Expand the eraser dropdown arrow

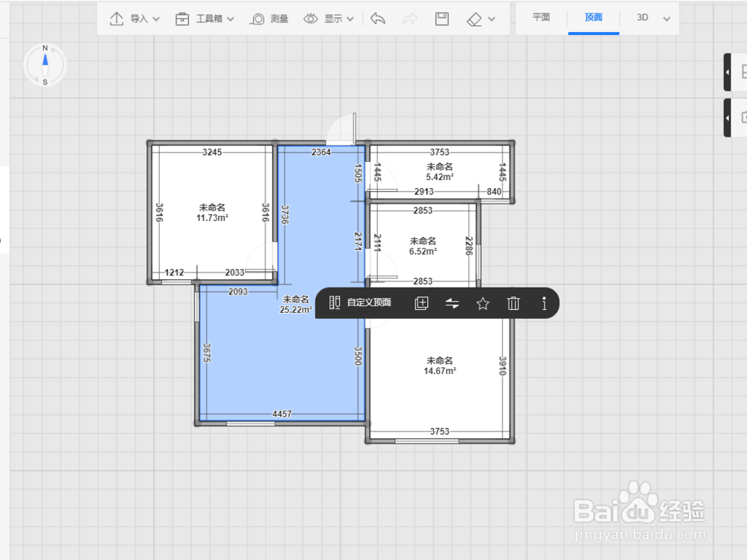pos(492,19)
